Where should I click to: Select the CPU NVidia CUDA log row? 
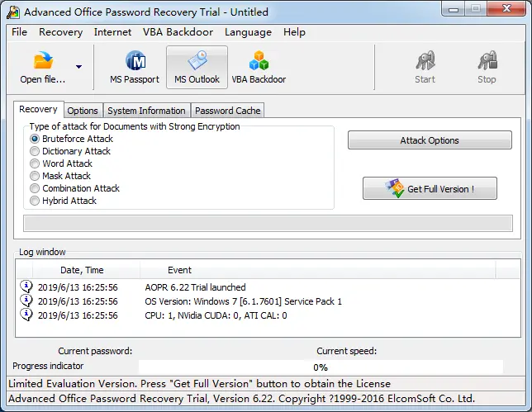(268, 315)
